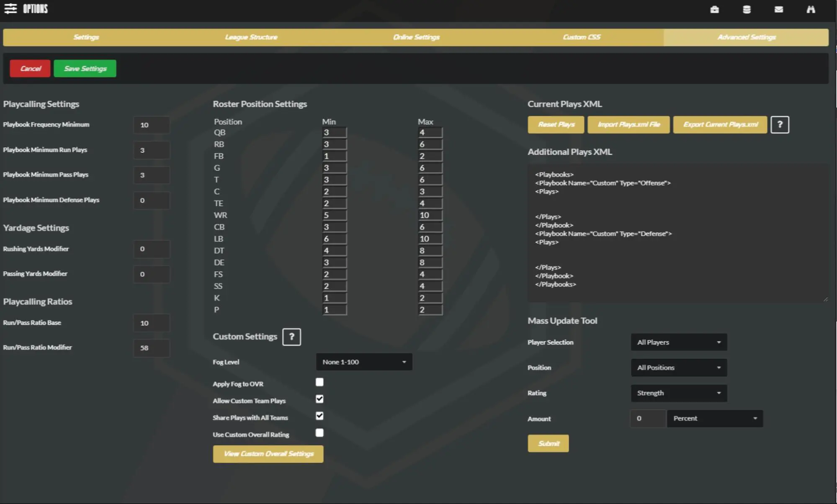Click the Rushing Yards Modifier field

tap(152, 249)
